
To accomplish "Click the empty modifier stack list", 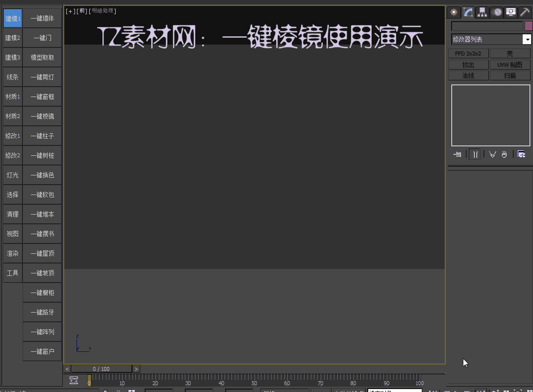I will pos(490,116).
